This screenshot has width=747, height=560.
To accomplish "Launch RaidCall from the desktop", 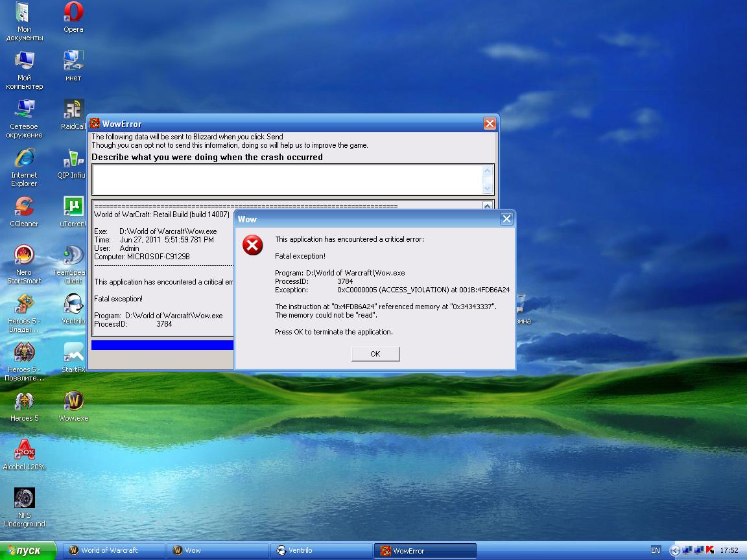I will (73, 115).
